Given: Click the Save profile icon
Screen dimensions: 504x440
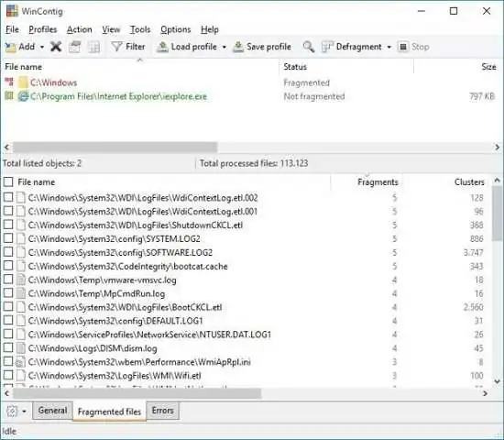Looking at the screenshot, I should pyautogui.click(x=238, y=47).
